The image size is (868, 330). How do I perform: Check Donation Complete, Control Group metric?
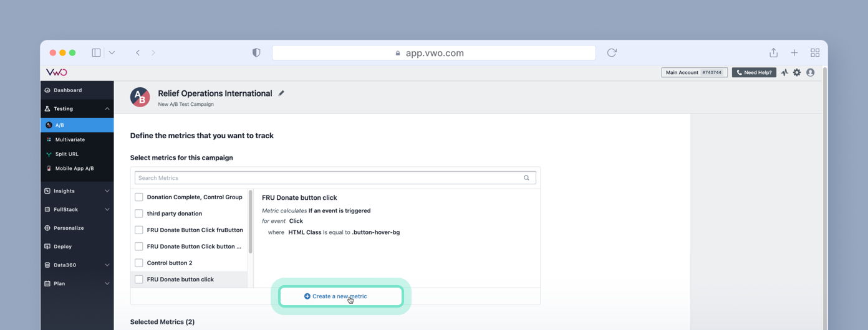pos(139,197)
